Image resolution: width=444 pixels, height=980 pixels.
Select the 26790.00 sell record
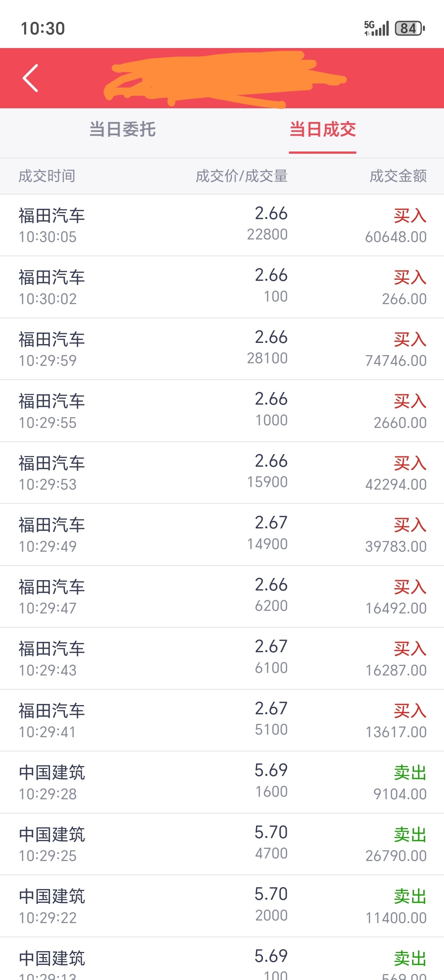tap(222, 844)
